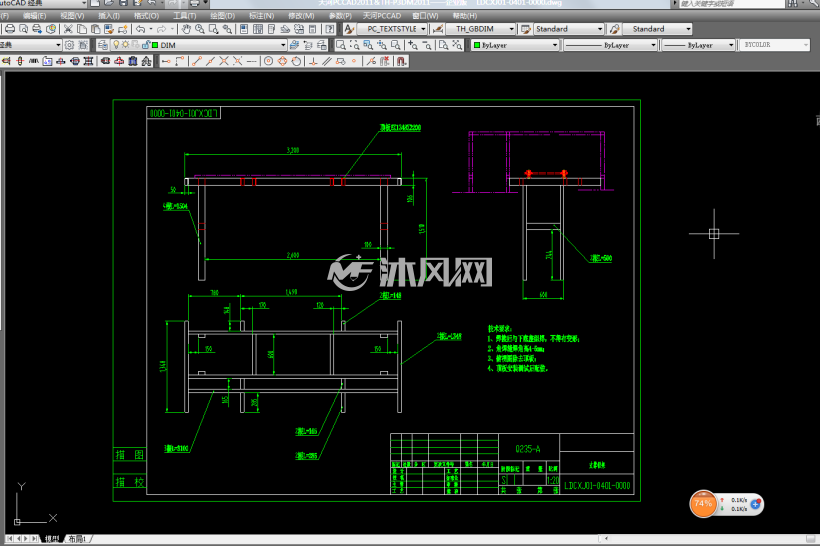This screenshot has height=546, width=820.
Task: Click the Cut scissors icon
Action: [x=68, y=29]
